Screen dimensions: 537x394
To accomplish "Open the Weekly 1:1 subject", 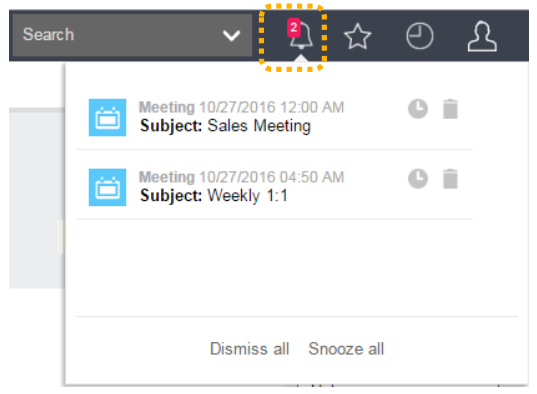I will 214,196.
